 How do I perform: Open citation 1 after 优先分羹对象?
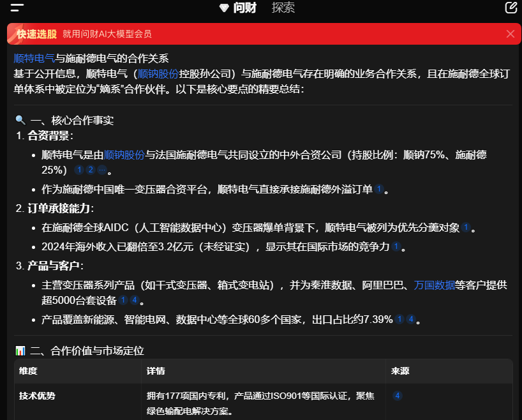coord(466,227)
